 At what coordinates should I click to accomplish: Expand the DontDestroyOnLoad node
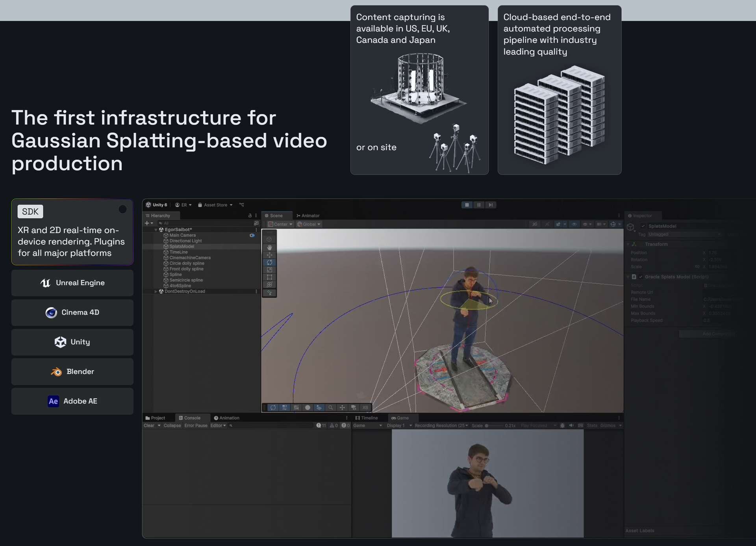(x=156, y=292)
